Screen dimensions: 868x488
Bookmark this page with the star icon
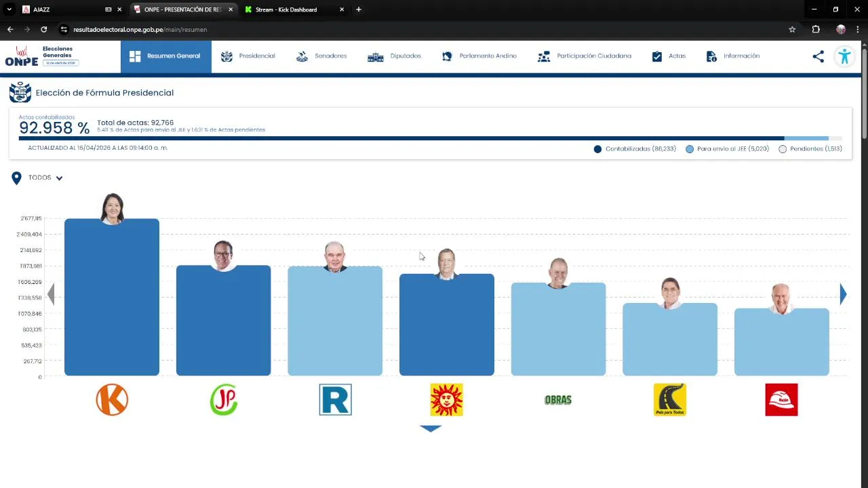(792, 29)
